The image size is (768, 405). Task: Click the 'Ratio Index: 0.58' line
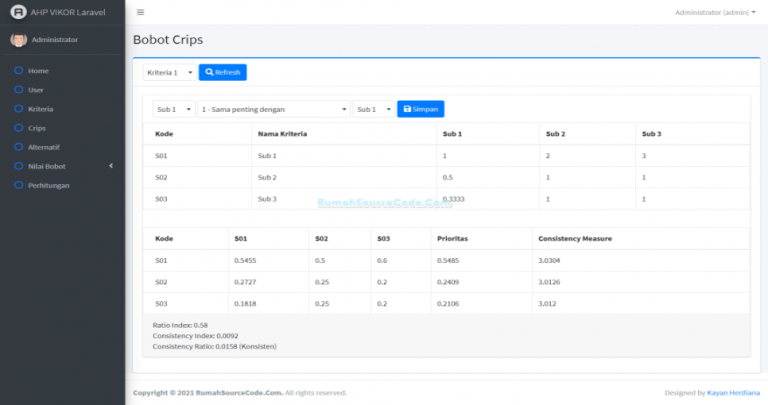point(180,325)
